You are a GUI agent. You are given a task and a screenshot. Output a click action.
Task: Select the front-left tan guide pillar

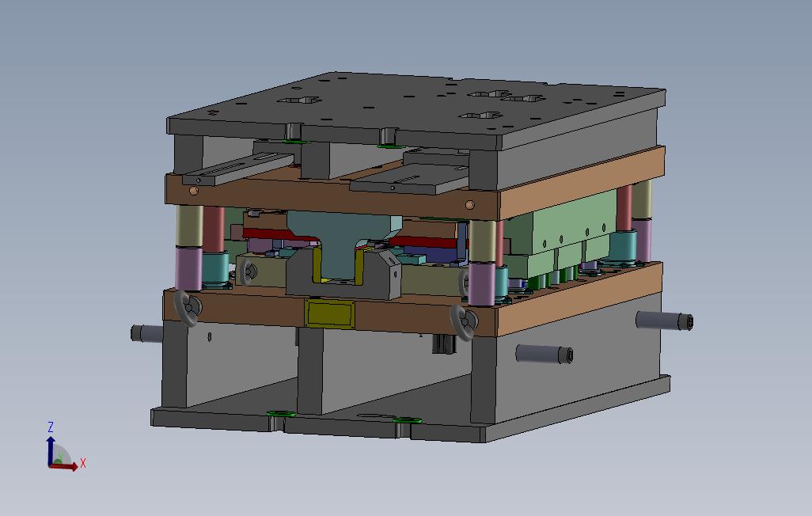[189, 226]
